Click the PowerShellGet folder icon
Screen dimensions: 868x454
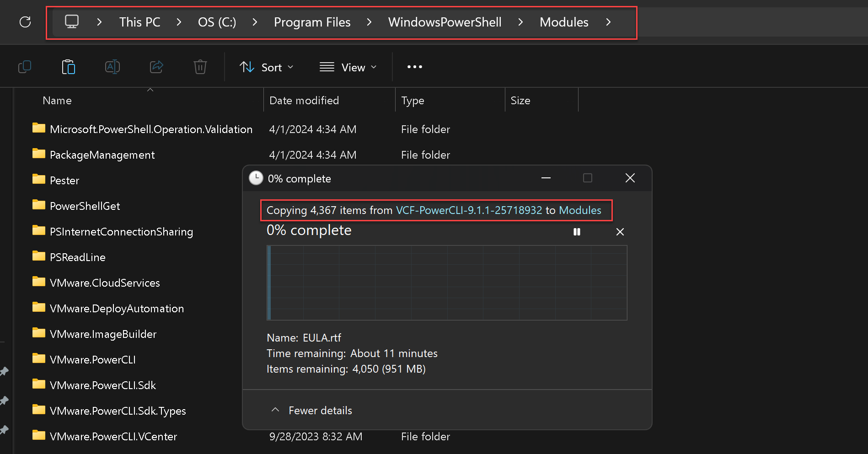click(x=39, y=205)
